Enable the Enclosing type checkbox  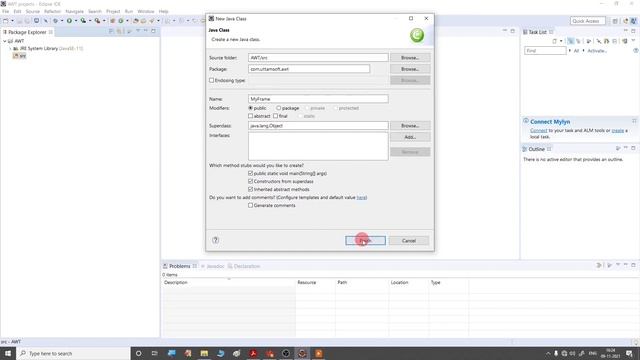click(211, 80)
